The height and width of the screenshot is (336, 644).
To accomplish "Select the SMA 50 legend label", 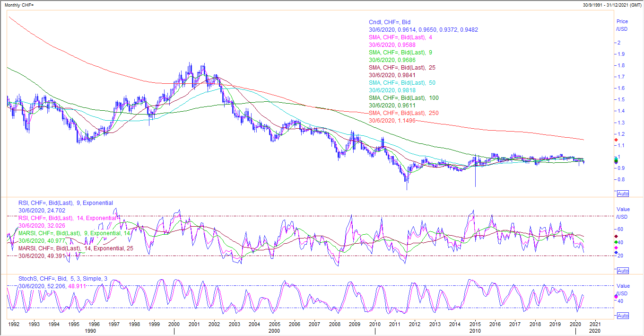I will click(x=402, y=83).
